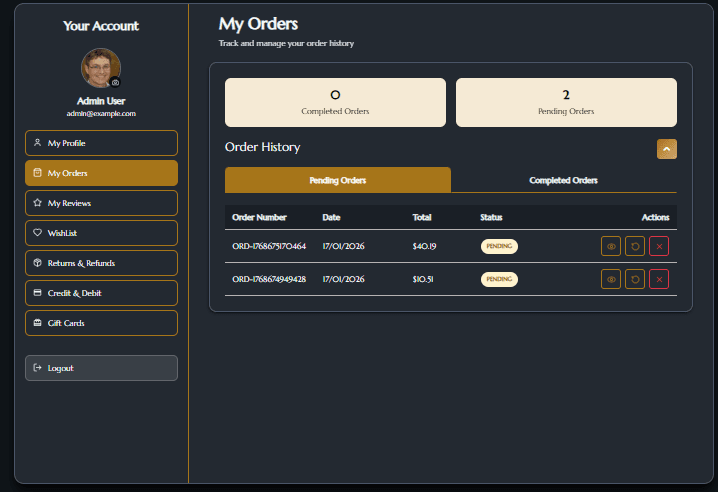The image size is (718, 492).
Task: Click the Admin User profile photo
Action: coord(101,68)
